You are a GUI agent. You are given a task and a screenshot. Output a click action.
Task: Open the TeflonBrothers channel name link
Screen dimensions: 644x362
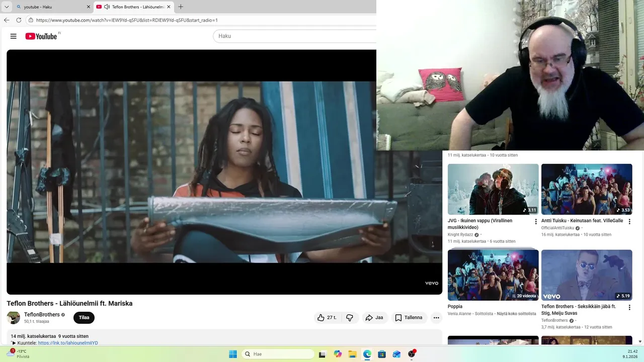pos(42,315)
